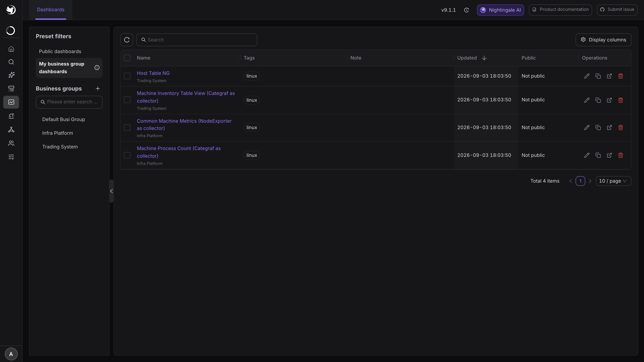Go to the previous page arrow

(571, 181)
